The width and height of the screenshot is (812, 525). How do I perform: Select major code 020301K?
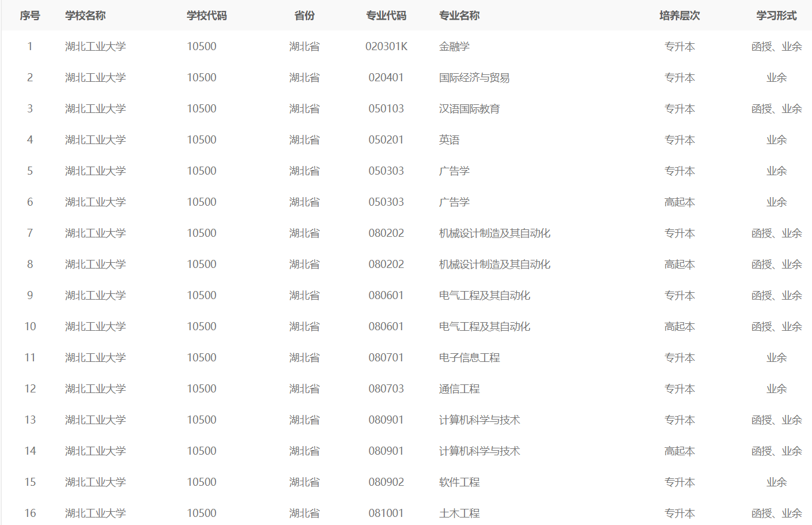pos(386,47)
